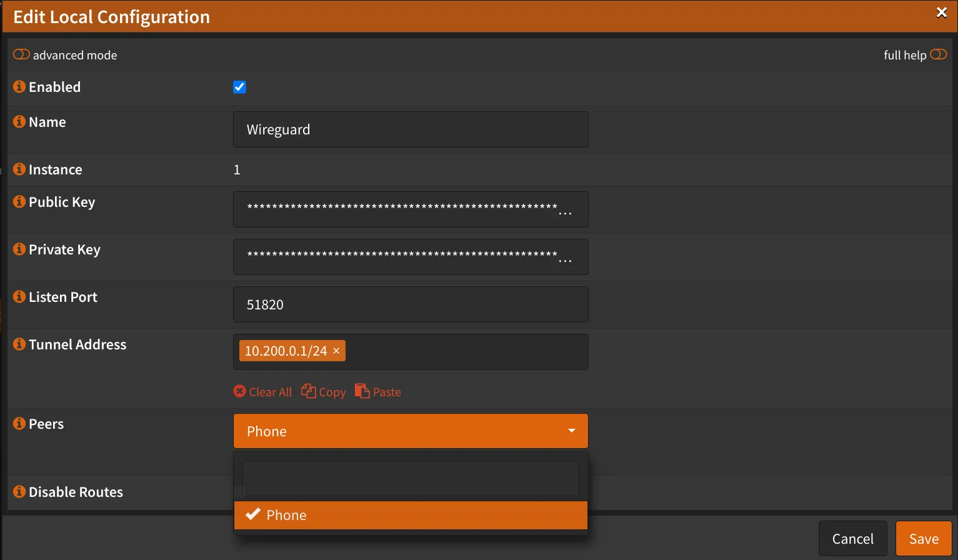Cancel editing the configuration
958x560 pixels.
[x=852, y=538]
